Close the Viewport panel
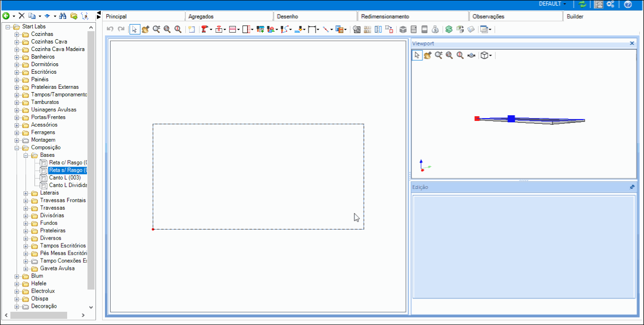The image size is (644, 325). click(x=632, y=43)
